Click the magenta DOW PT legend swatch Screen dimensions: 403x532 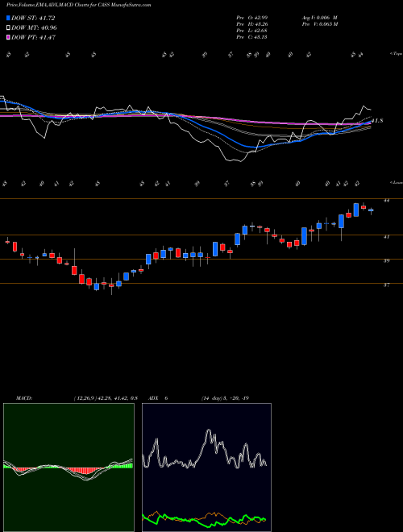[8, 37]
